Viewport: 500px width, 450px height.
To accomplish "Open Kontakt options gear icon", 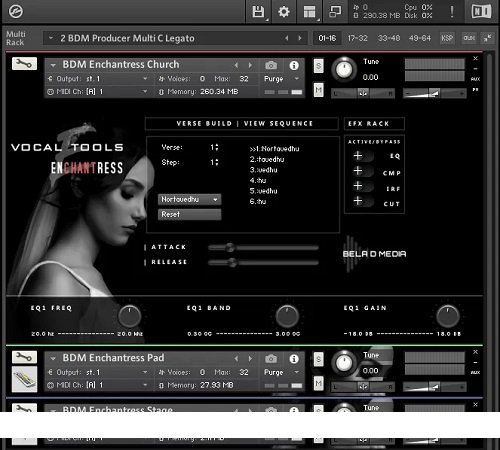I will pos(284,12).
